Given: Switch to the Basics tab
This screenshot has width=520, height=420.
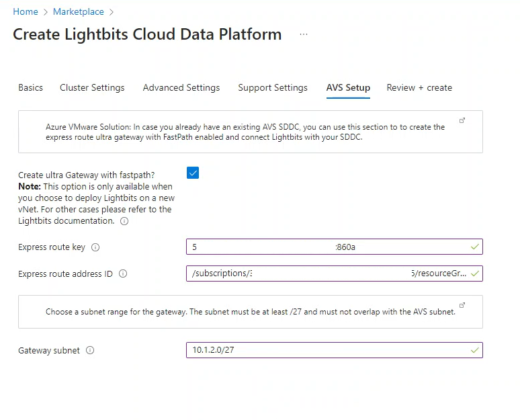Looking at the screenshot, I should click(x=30, y=87).
